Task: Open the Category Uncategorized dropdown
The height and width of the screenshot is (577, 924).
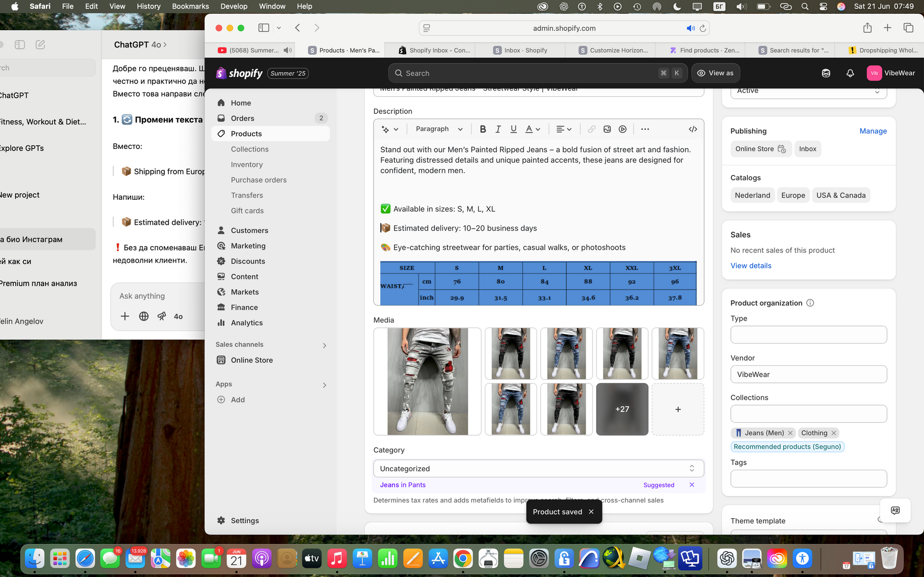Action: [x=538, y=468]
